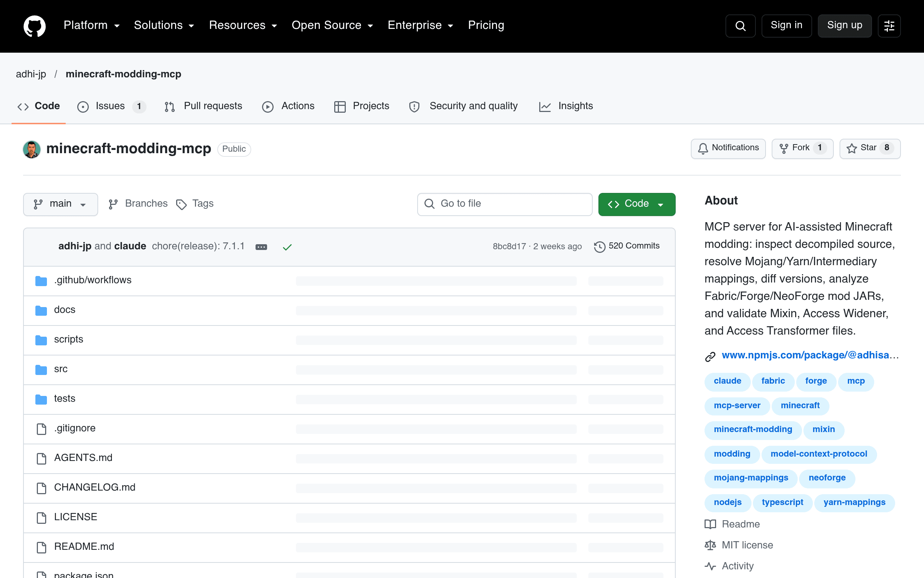
Task: Switch to the Pull requests tab
Action: (203, 106)
